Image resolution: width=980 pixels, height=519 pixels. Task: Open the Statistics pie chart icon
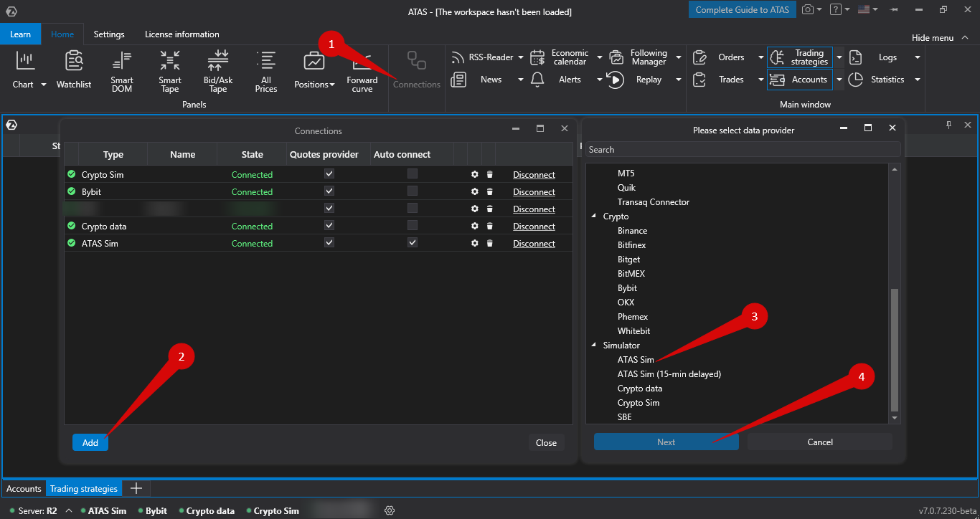point(855,80)
